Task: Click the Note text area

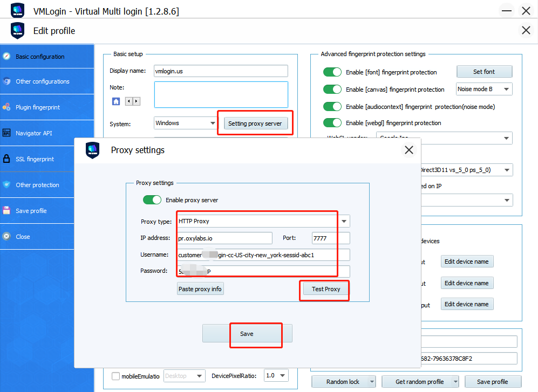Action: coord(221,95)
